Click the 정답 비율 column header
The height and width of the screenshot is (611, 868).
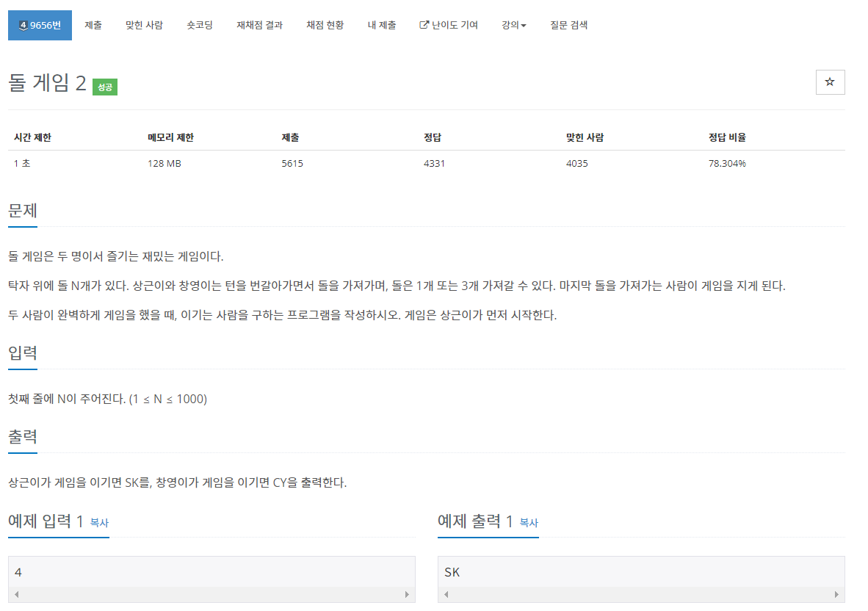click(x=727, y=137)
